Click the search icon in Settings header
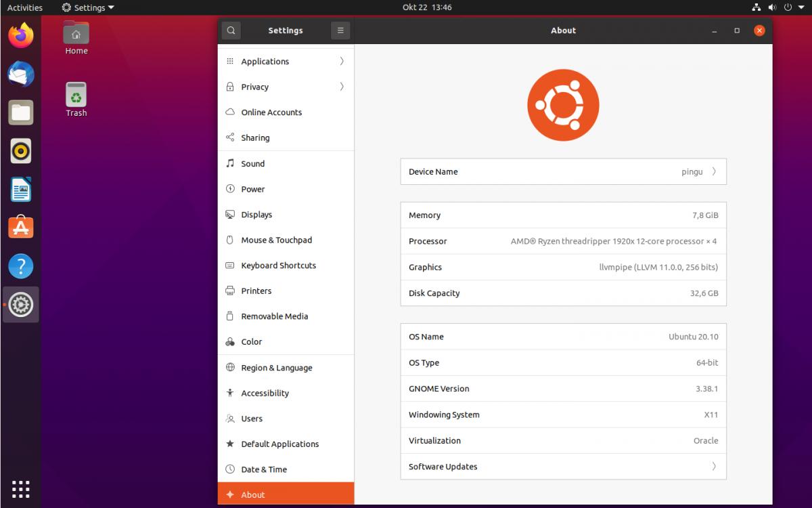The height and width of the screenshot is (508, 812). (x=231, y=30)
